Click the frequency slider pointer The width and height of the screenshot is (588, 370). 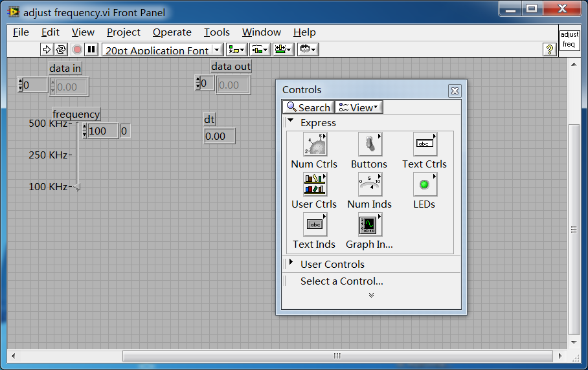77,187
